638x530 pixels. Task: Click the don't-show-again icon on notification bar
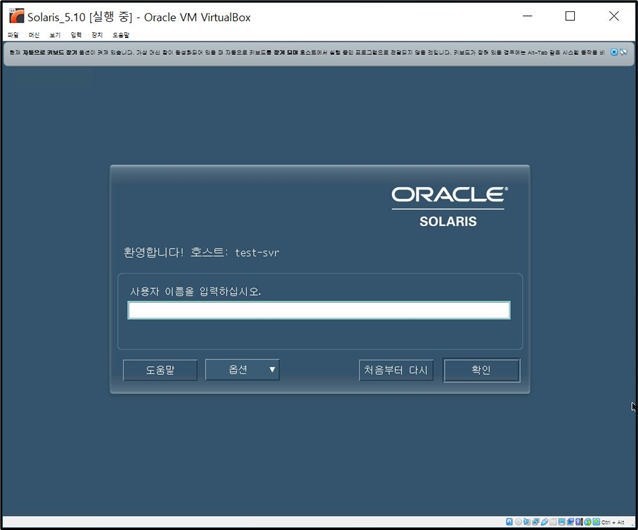coord(623,52)
